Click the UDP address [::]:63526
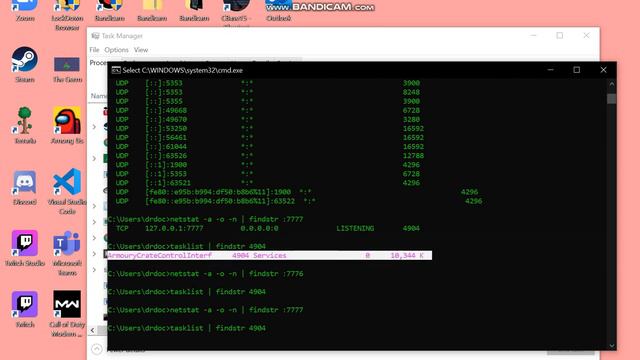 click(x=166, y=156)
